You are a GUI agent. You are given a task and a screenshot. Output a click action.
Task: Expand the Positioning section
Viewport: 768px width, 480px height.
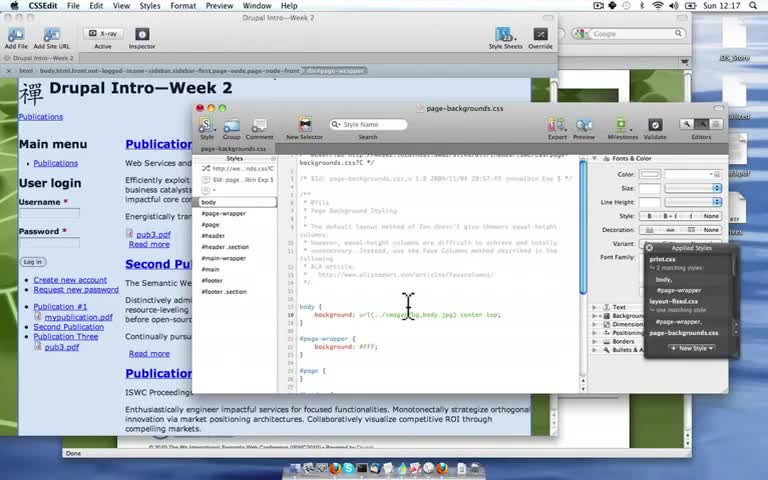coord(594,333)
